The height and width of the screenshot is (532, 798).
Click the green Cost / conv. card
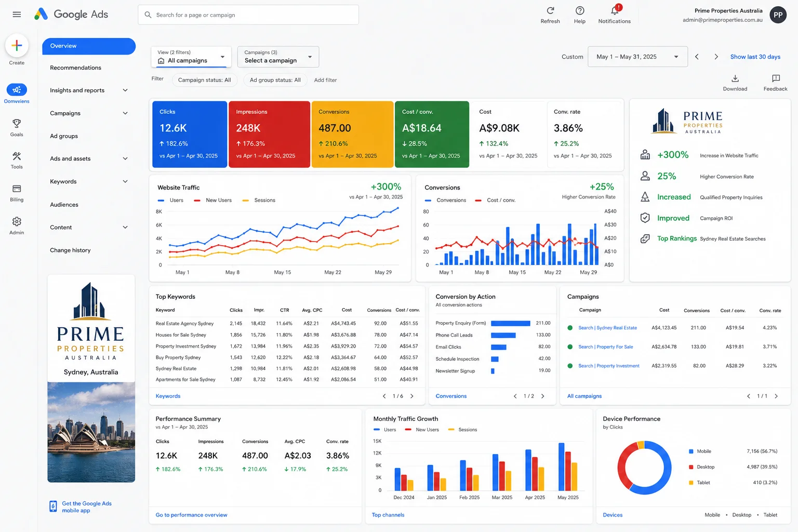point(432,135)
